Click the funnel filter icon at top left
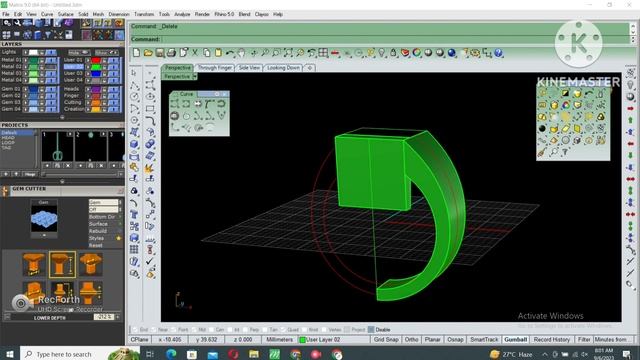Viewport: 640px width, 360px height. 48,35
